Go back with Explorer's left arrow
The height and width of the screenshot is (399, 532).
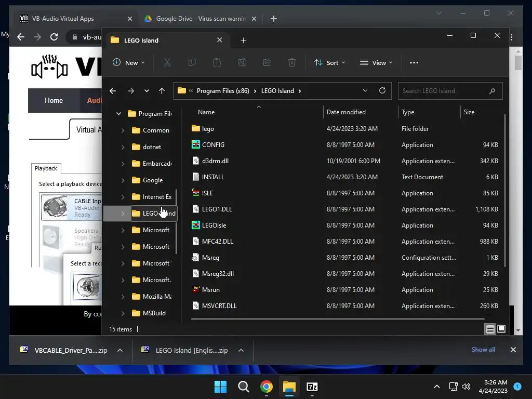click(113, 91)
